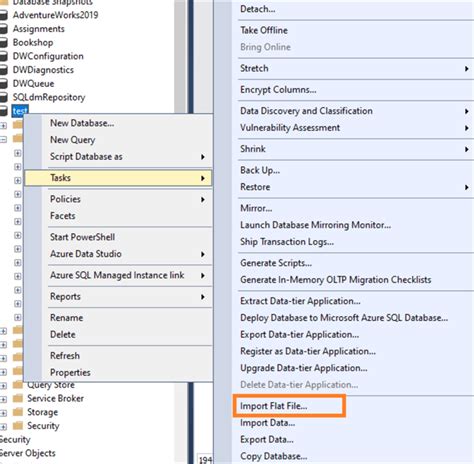Choose Generate Scripts...
The height and width of the screenshot is (464, 474).
[x=345, y=263]
